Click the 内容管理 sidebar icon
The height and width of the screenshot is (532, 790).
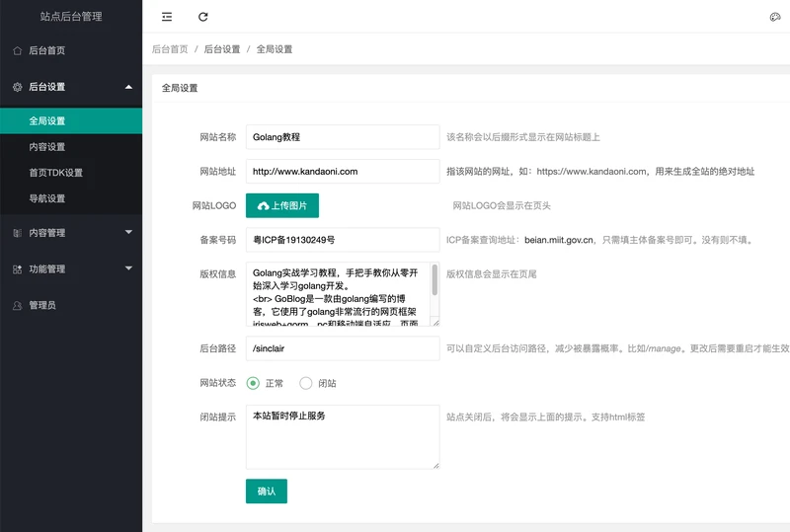[x=18, y=233]
